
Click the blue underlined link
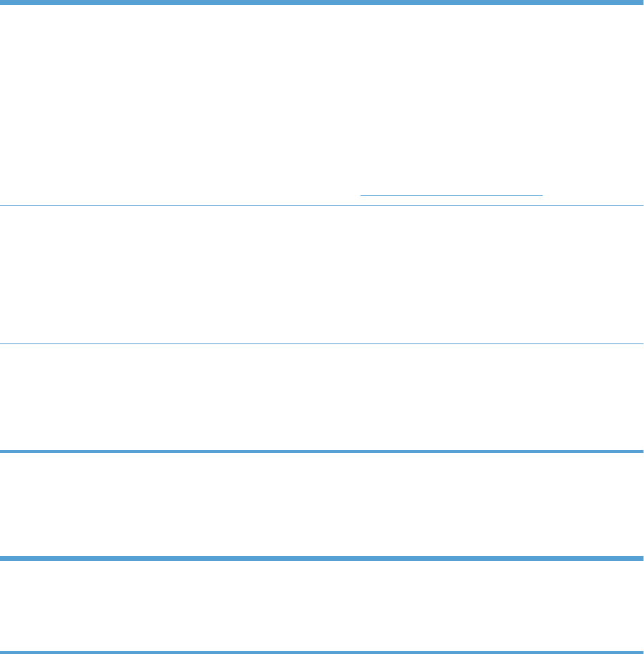click(452, 193)
